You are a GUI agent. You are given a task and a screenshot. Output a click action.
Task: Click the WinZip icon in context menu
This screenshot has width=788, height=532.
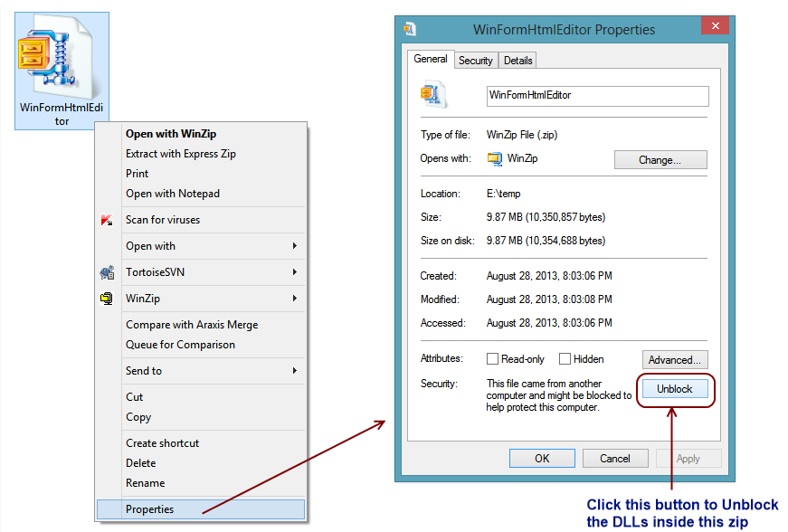107,299
